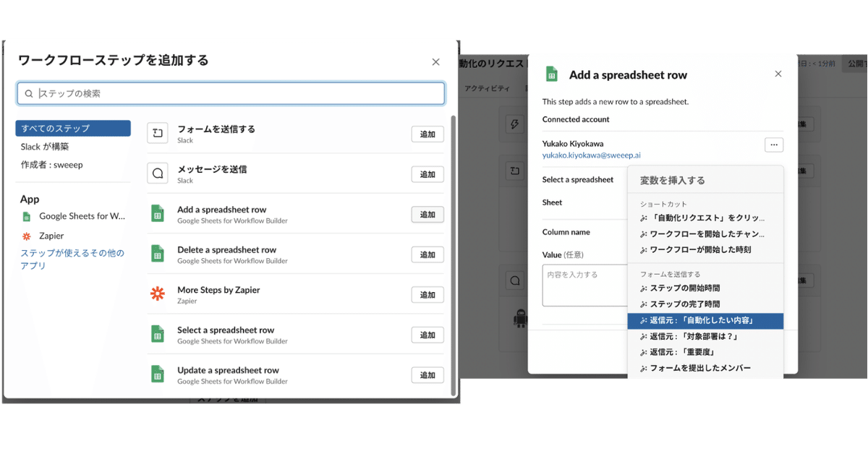Select the すべてのステップ category

pos(73,128)
